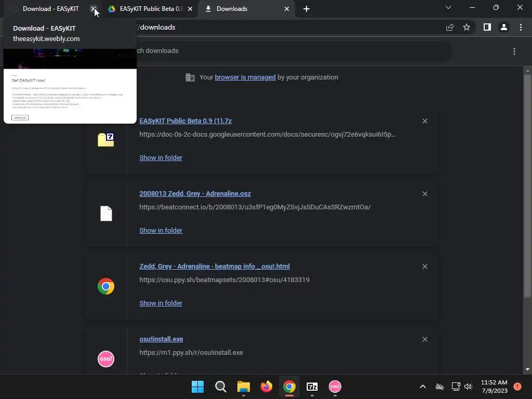Click the osu! icon in downloads list

[x=106, y=359]
